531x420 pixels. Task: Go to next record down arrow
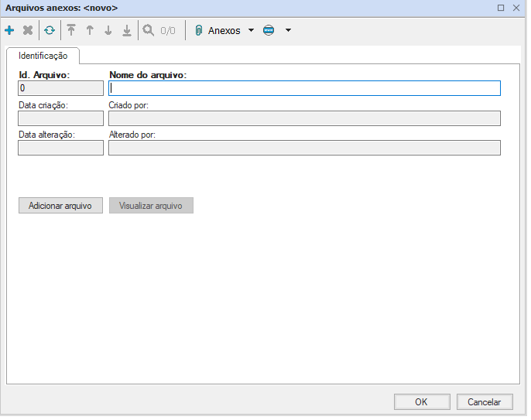pos(108,31)
